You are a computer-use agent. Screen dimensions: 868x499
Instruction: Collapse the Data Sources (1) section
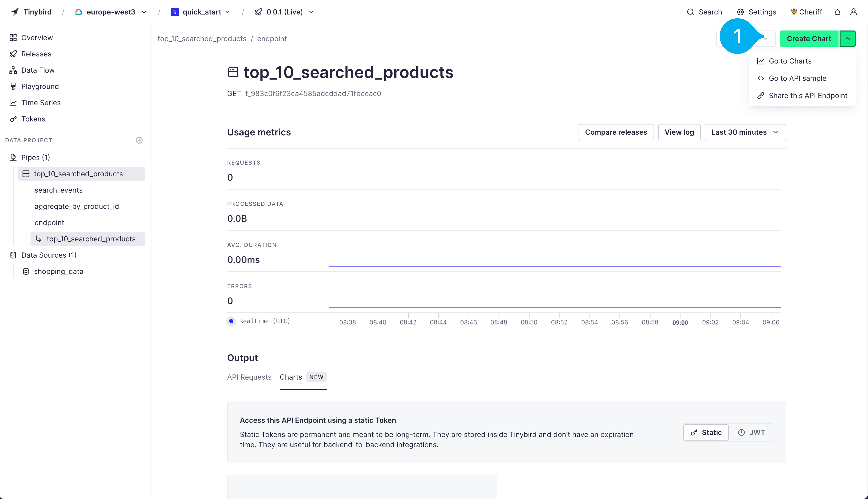point(49,255)
